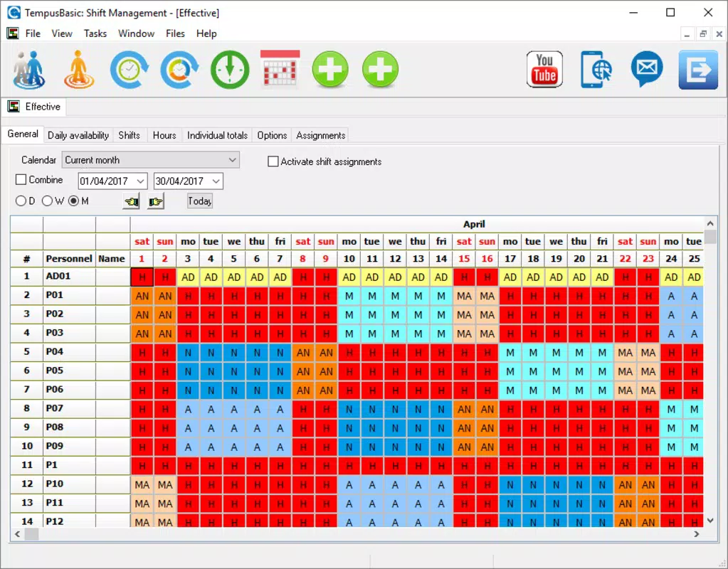Switch to the Assignments tab
The image size is (728, 569).
pos(321,136)
